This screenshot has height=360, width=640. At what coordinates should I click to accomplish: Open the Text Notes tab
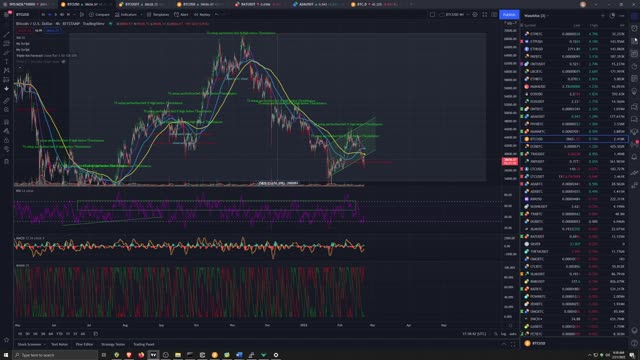click(x=60, y=344)
